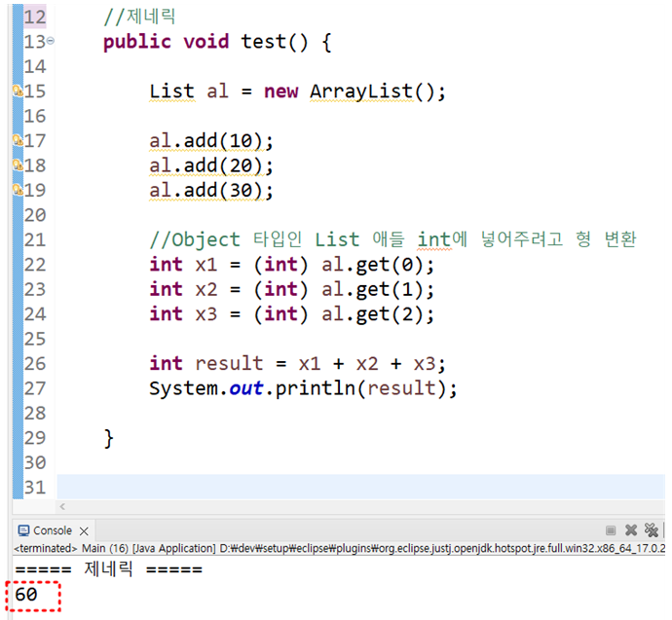
Task: Click '===== 제네릭 =====' console output
Action: pos(108,569)
